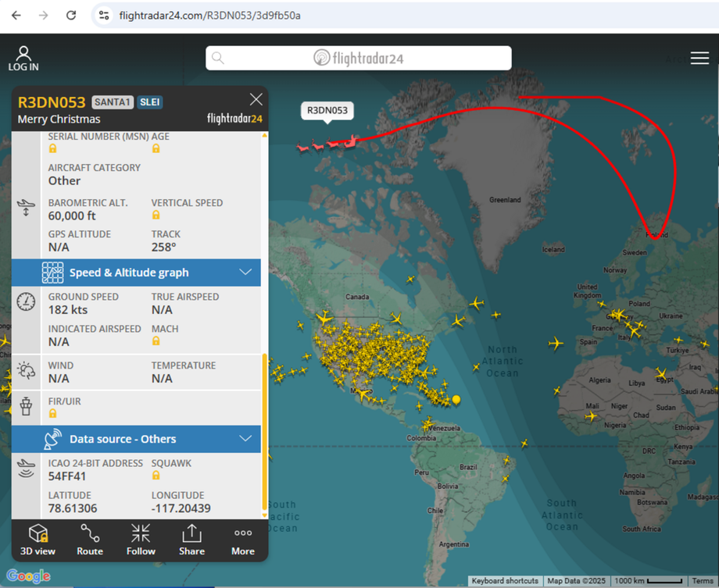Screen dimensions: 719x588
Task: Open the map Terms link
Action: (x=703, y=581)
